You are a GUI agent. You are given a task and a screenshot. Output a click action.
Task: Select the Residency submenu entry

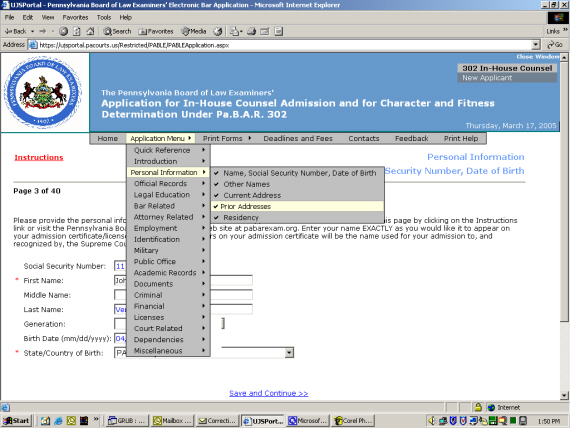pos(297,217)
